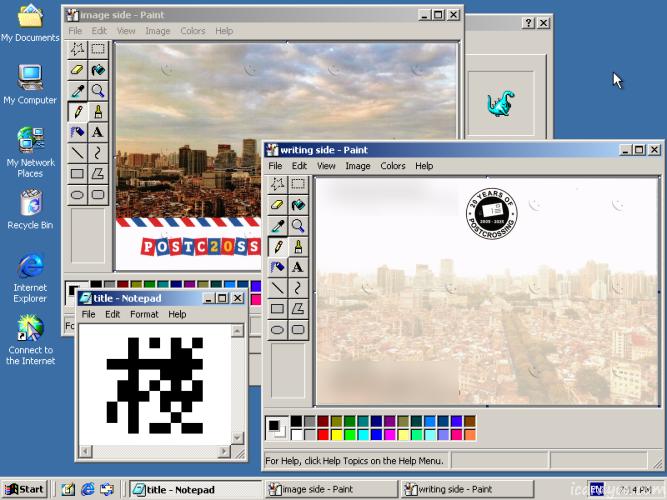Switch to title - Notepad taskbar button
Viewport: 667px width, 500px height.
click(195, 490)
